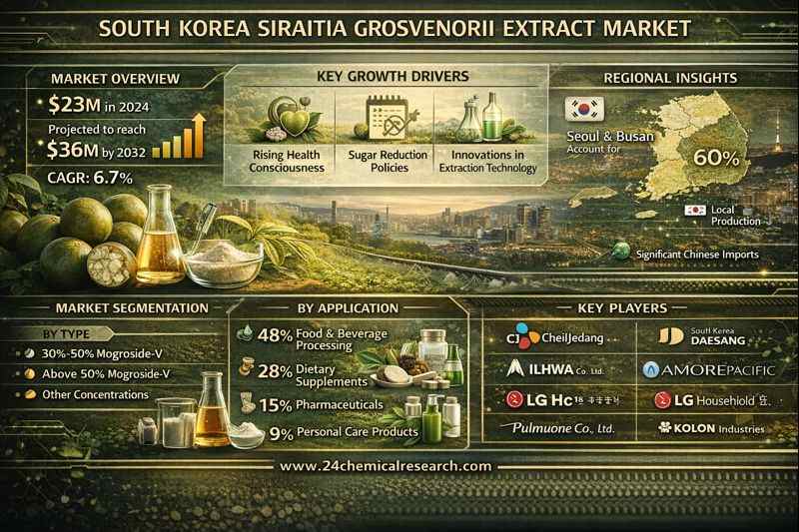Click the KEY GROWTH DRIVERS heading
The height and width of the screenshot is (532, 799).
click(393, 77)
